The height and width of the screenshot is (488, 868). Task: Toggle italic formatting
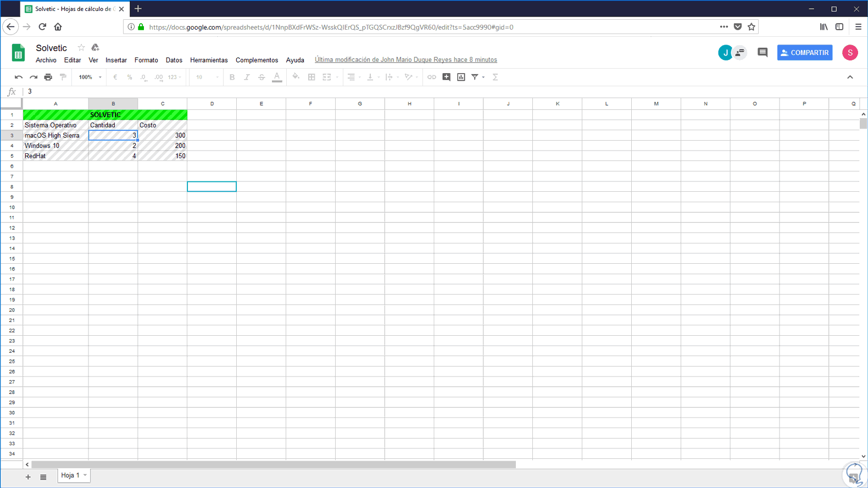(247, 77)
